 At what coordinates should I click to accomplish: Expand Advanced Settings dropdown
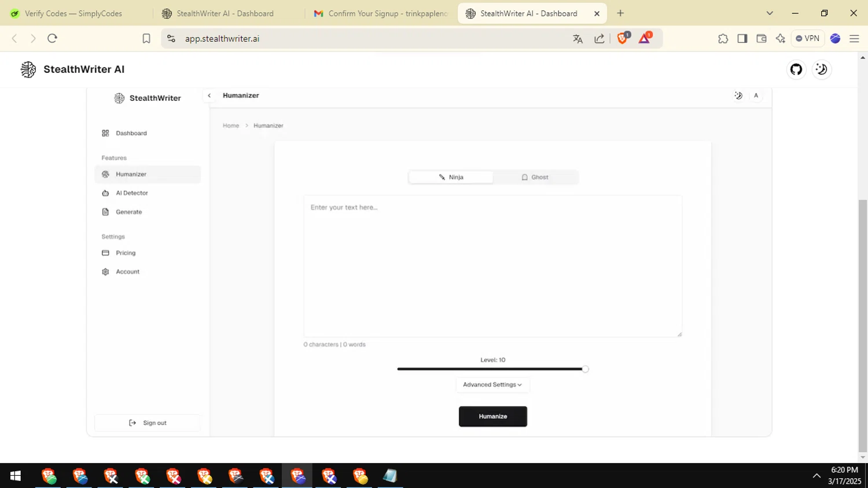tap(492, 385)
